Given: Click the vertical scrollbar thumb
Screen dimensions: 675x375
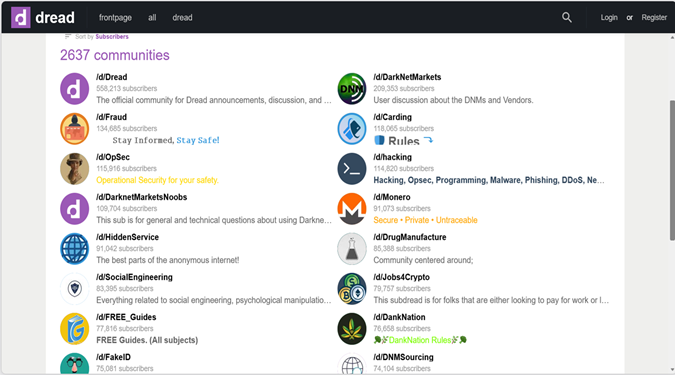Looking at the screenshot, I should 672,170.
